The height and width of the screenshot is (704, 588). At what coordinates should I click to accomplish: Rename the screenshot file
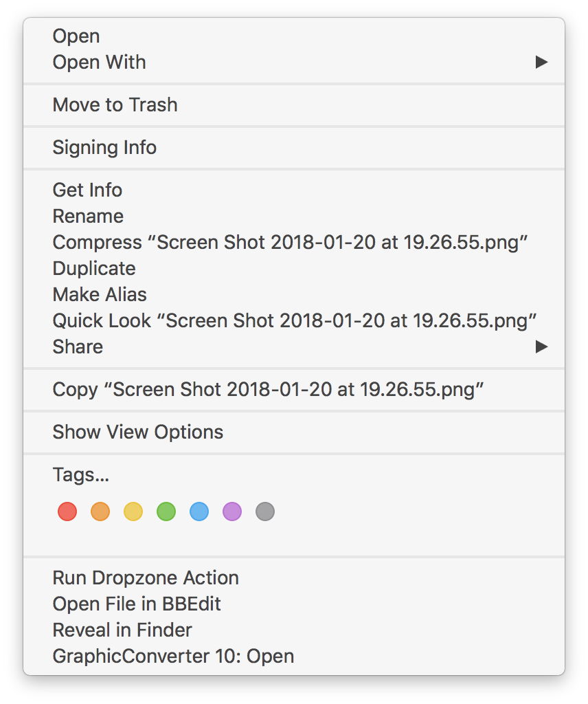[x=88, y=217]
